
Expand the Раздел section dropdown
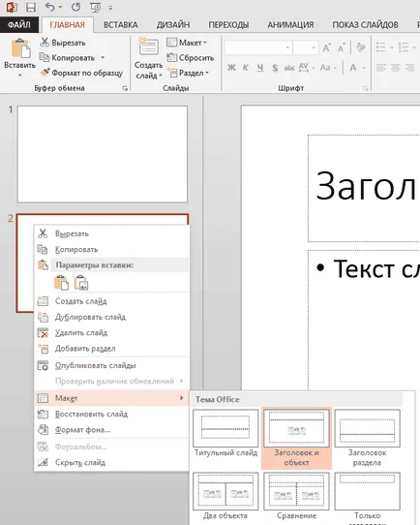point(188,73)
